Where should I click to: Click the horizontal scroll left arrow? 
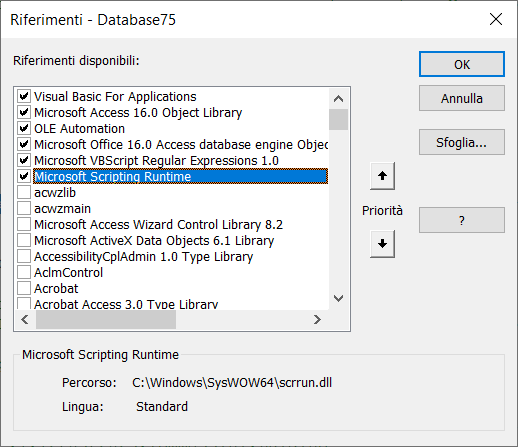(x=25, y=320)
